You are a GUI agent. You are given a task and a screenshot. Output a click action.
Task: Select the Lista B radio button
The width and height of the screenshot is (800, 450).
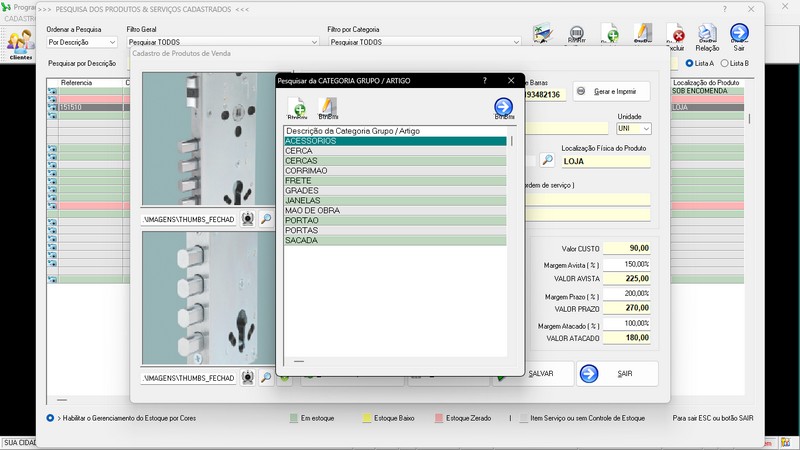(x=725, y=63)
